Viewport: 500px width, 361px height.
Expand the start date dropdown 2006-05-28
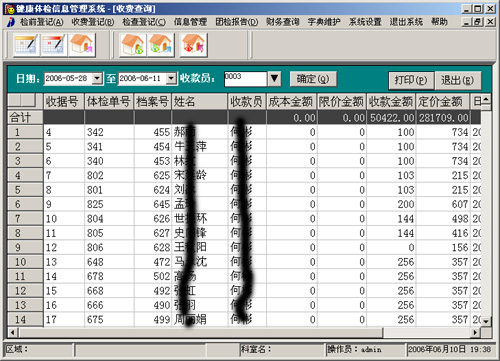click(x=97, y=78)
